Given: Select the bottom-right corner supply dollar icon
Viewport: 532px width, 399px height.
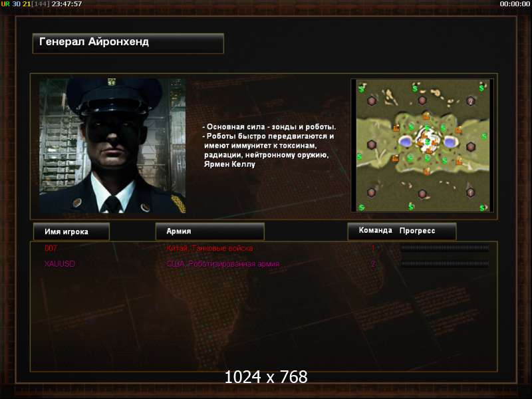Looking at the screenshot, I should (x=482, y=207).
